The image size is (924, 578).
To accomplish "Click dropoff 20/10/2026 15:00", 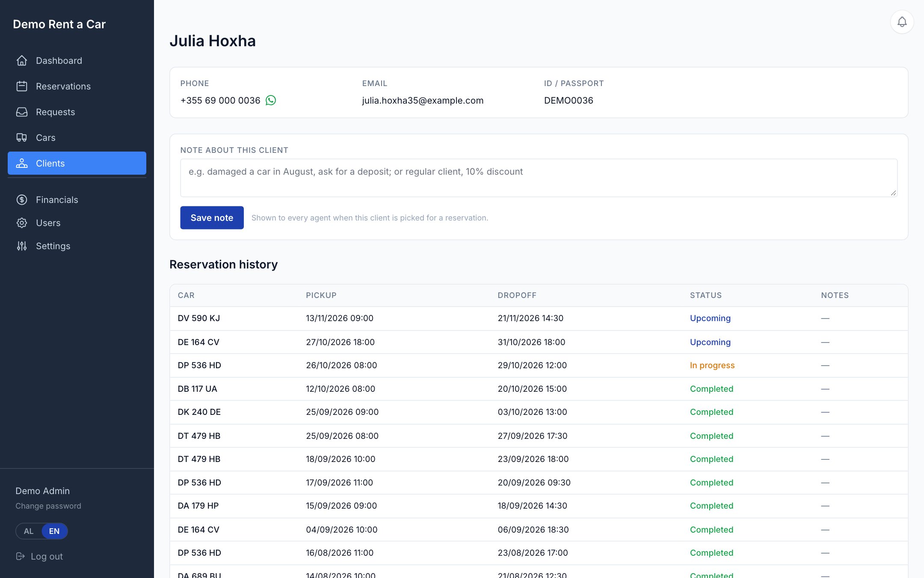I will tap(532, 389).
